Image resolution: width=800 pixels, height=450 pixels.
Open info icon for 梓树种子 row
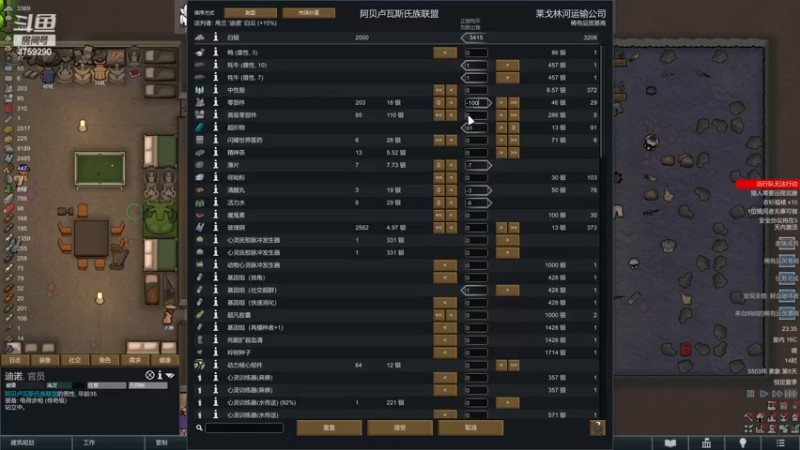tap(215, 353)
